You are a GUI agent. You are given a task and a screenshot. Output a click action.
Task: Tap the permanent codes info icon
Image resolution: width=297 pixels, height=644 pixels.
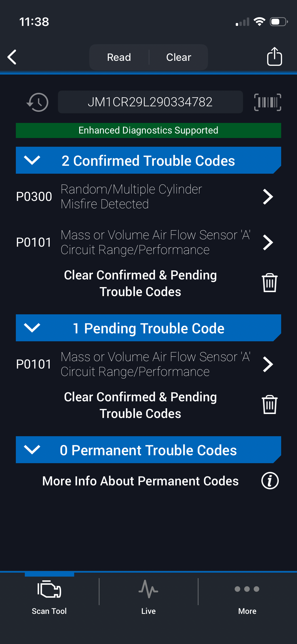coord(270,481)
